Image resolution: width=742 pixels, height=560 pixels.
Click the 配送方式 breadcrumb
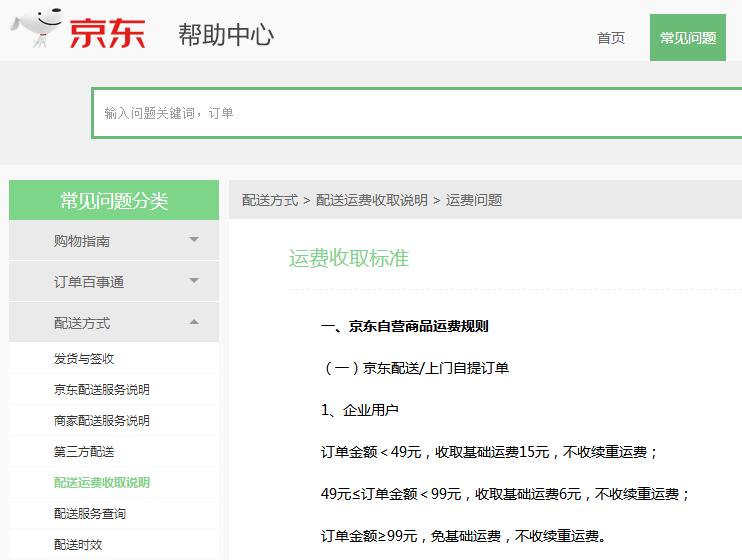pyautogui.click(x=270, y=200)
